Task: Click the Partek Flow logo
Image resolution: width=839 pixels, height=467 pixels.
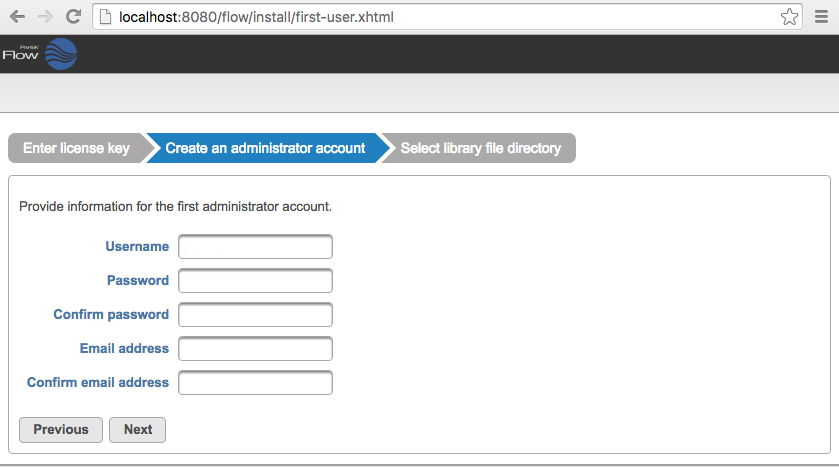Action: point(40,54)
